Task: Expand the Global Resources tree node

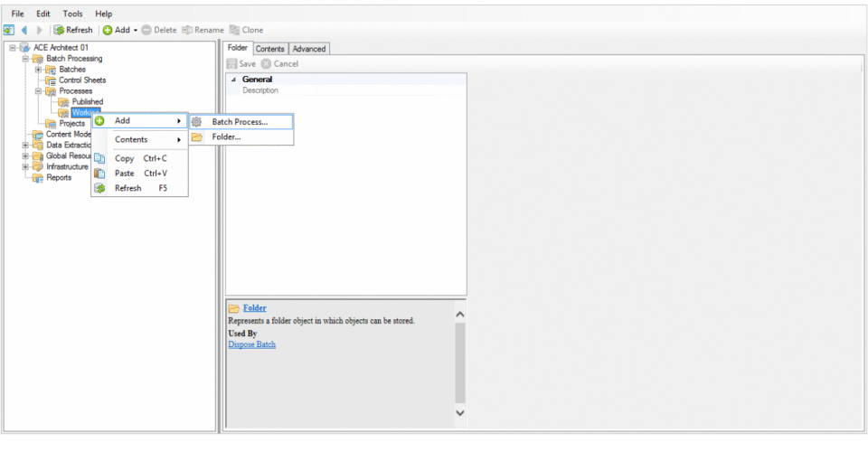Action: pos(25,156)
